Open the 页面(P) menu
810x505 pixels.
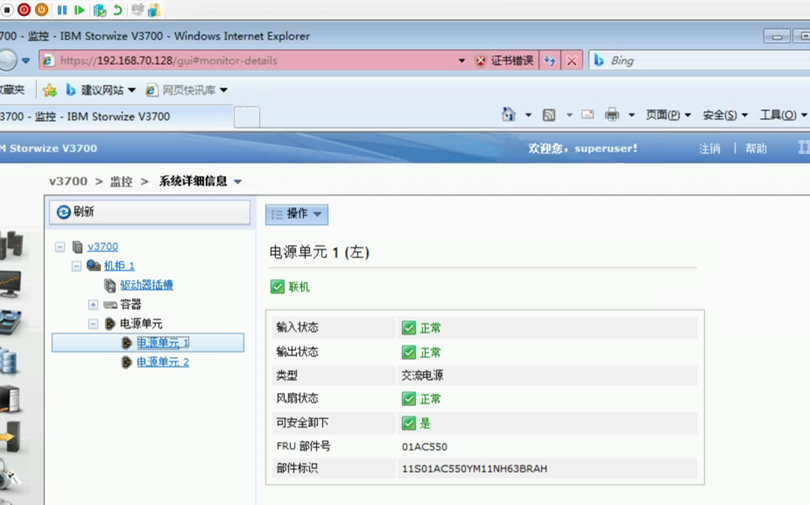click(x=667, y=115)
